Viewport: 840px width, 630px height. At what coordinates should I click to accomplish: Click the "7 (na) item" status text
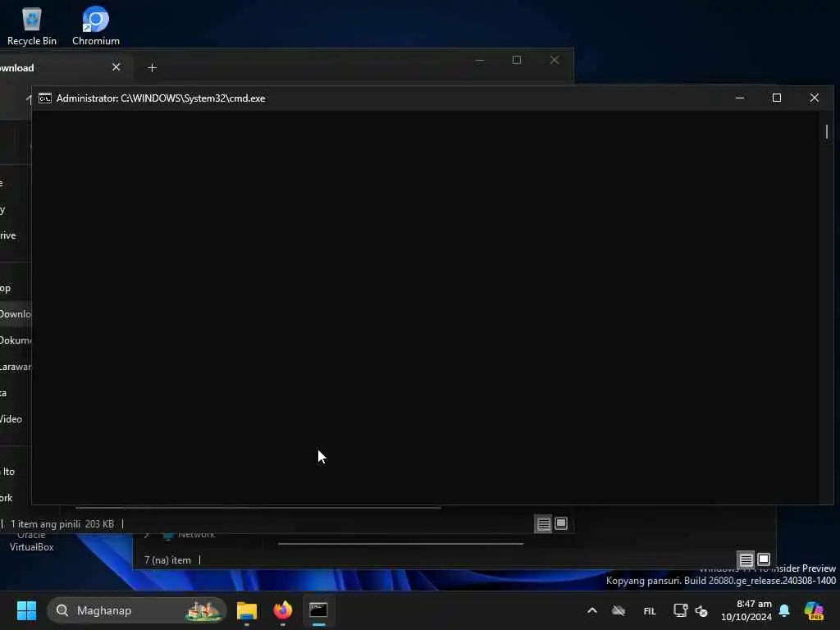pyautogui.click(x=167, y=560)
